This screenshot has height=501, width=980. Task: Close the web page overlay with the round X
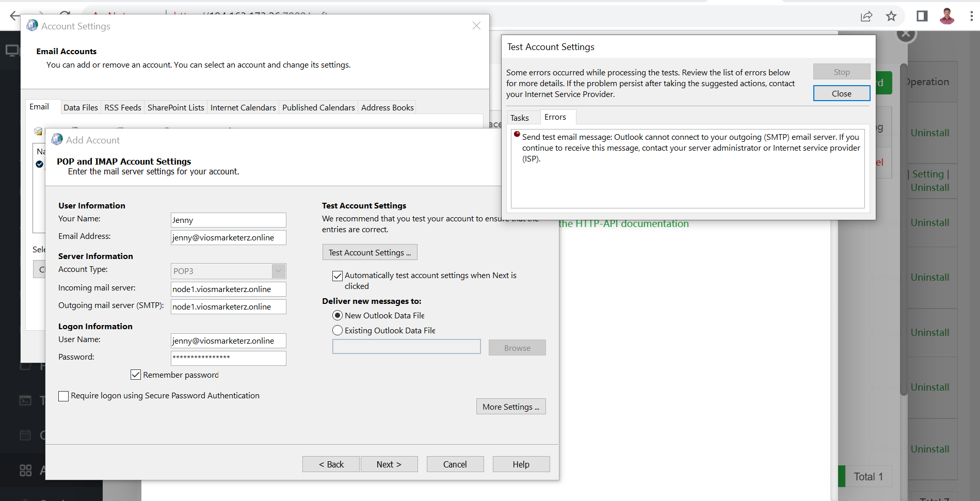click(x=906, y=34)
